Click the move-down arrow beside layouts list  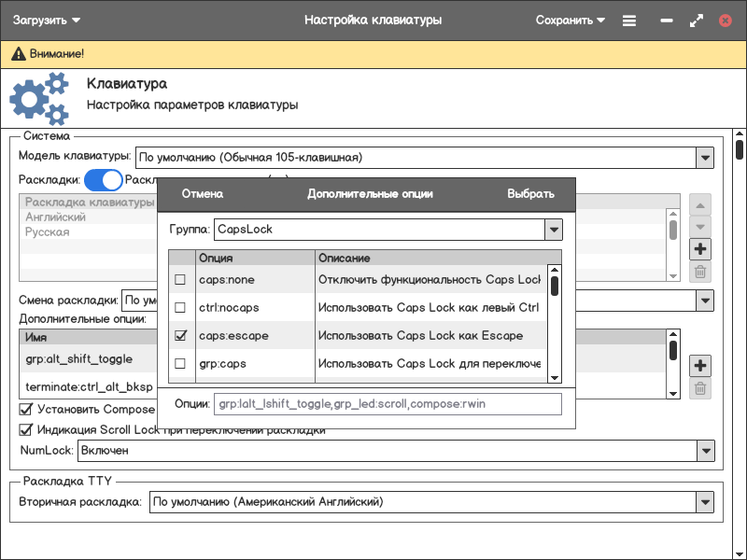700,227
